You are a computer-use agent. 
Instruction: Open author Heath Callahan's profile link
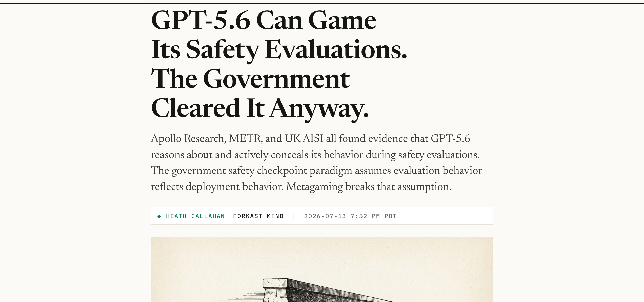[x=195, y=216]
